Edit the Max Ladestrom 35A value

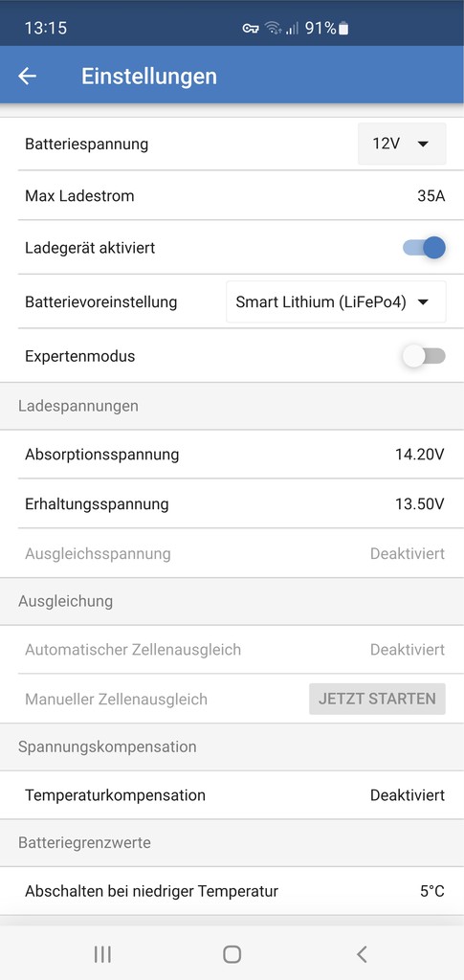click(x=232, y=195)
